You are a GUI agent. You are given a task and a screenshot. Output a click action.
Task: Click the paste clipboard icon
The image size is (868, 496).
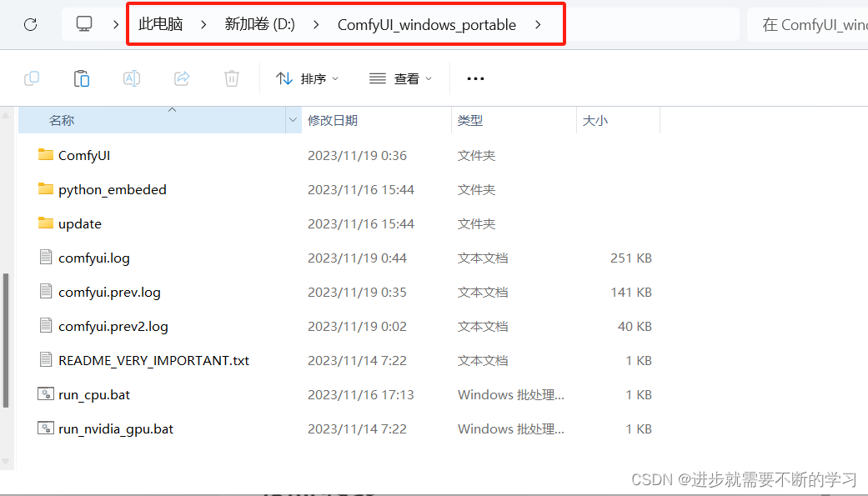click(82, 78)
